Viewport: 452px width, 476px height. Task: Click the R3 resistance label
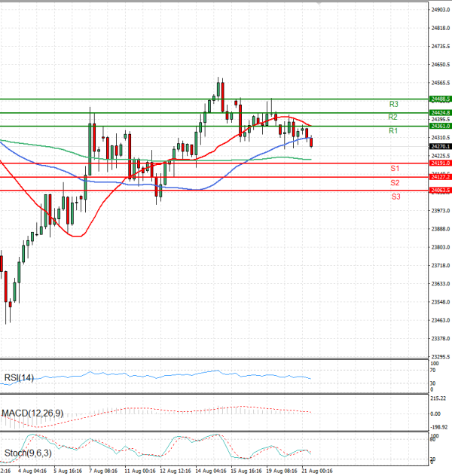coord(393,104)
